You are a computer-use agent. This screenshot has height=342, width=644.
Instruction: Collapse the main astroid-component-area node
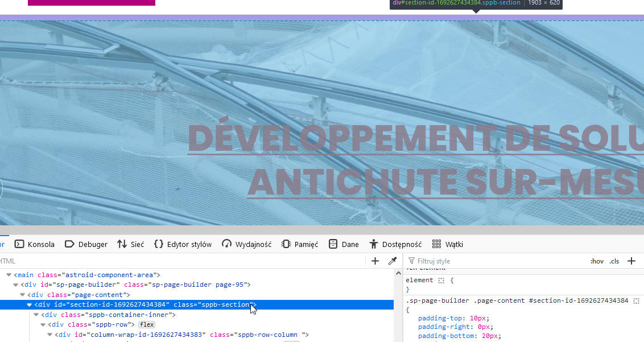coord(9,275)
